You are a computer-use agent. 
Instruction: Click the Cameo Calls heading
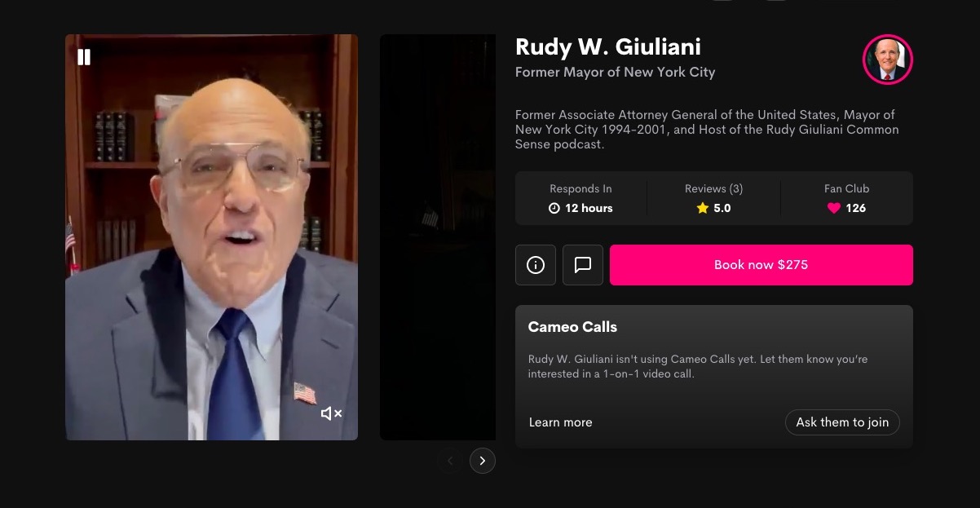click(x=572, y=327)
